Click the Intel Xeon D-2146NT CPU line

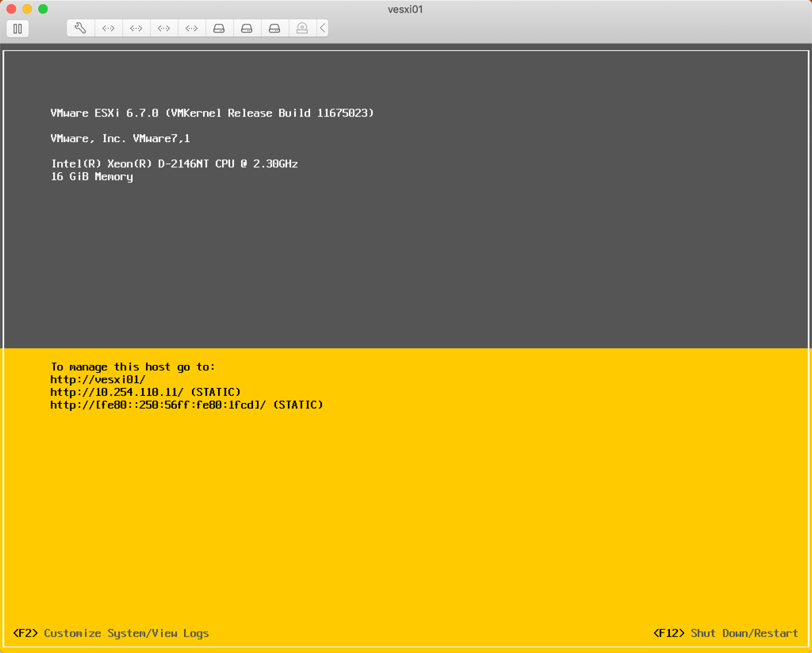[174, 163]
